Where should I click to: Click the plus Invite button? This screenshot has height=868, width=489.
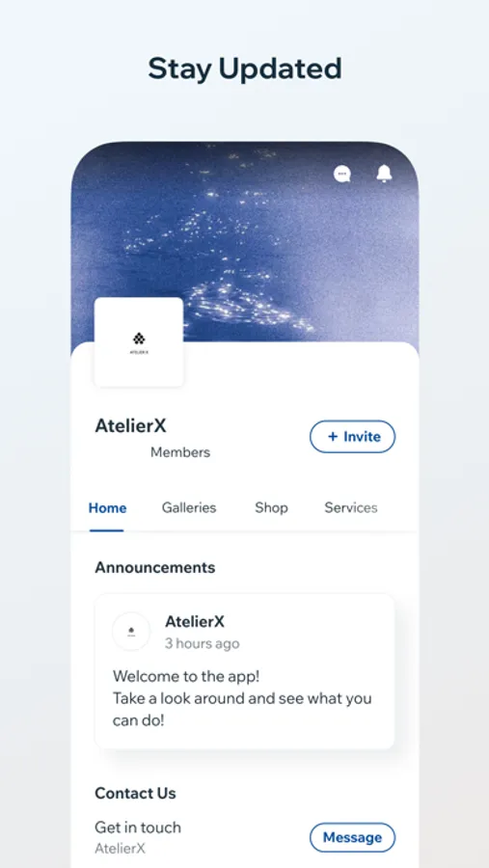[352, 437]
